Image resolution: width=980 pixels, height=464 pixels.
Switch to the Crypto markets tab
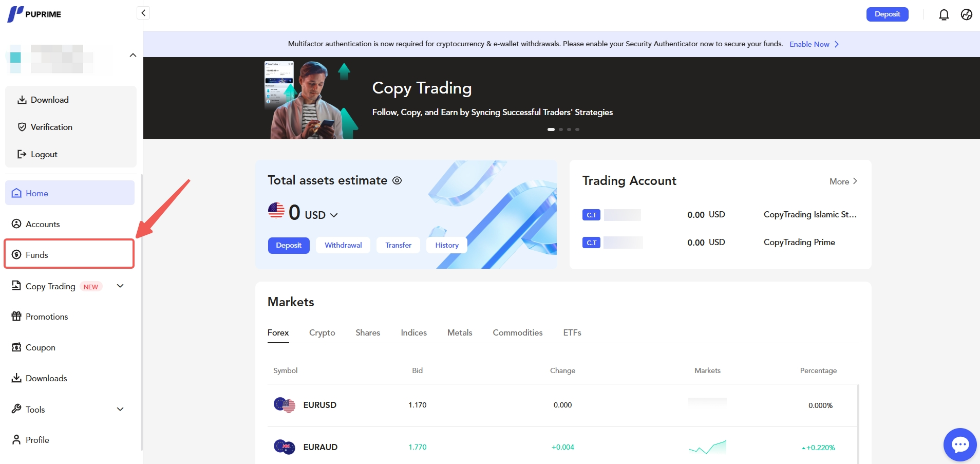point(322,332)
